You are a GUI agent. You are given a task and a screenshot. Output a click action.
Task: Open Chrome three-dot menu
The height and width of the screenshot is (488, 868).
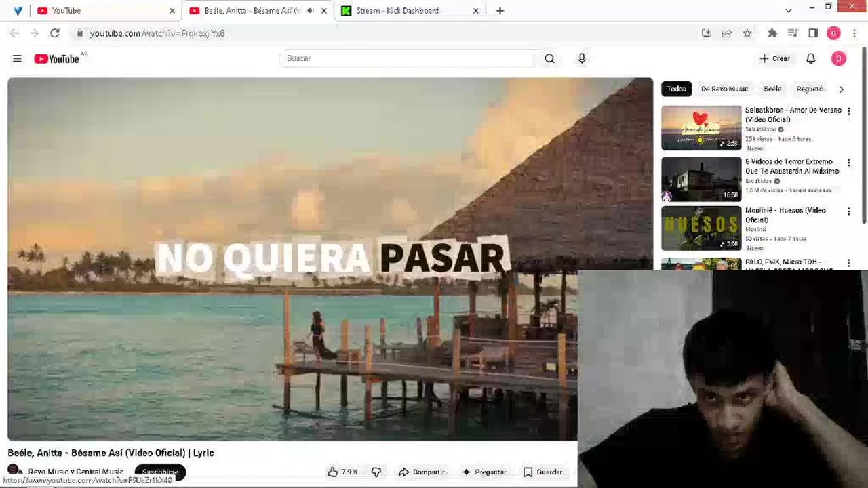pos(854,33)
